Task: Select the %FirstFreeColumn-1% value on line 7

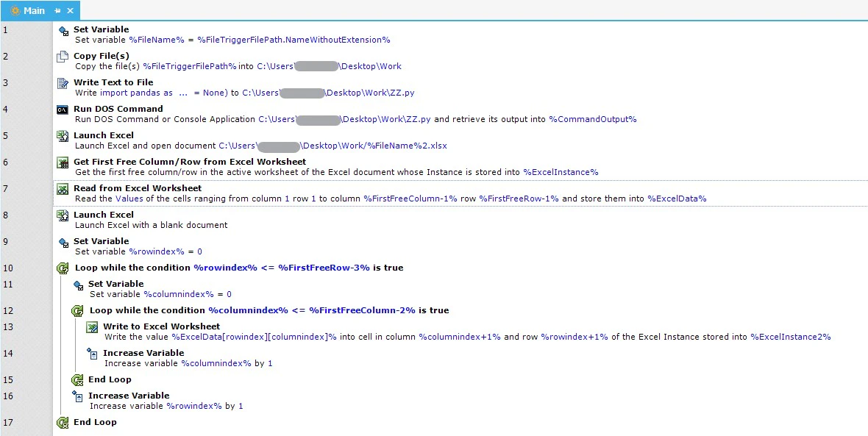Action: point(410,199)
